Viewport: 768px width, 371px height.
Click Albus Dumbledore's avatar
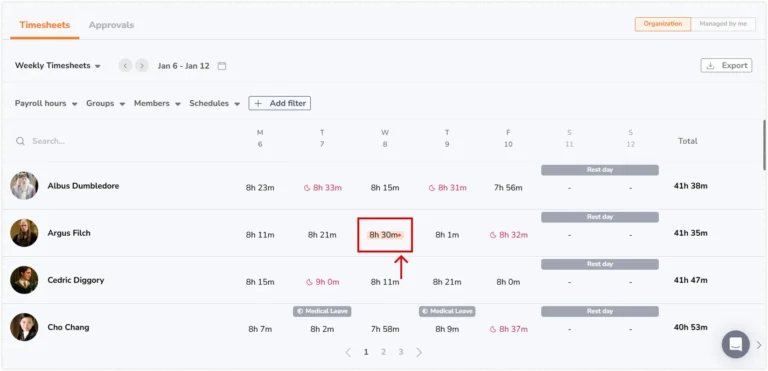click(x=24, y=186)
